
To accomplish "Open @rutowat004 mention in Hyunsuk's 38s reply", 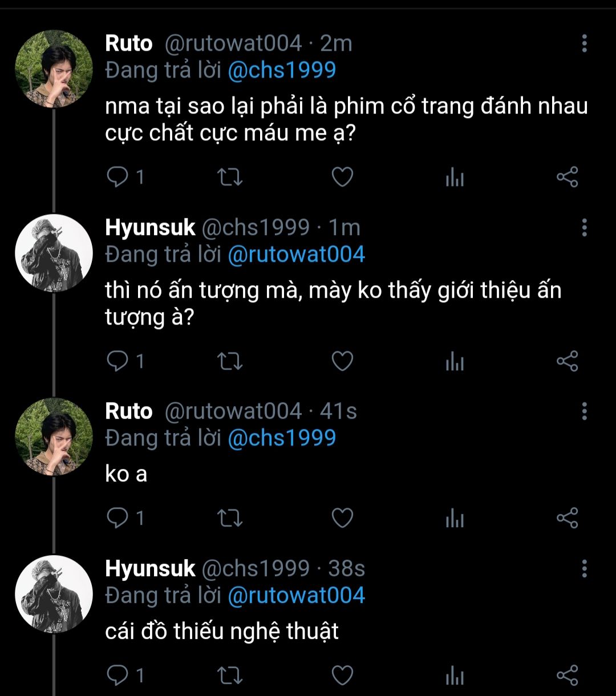I will coord(296,596).
